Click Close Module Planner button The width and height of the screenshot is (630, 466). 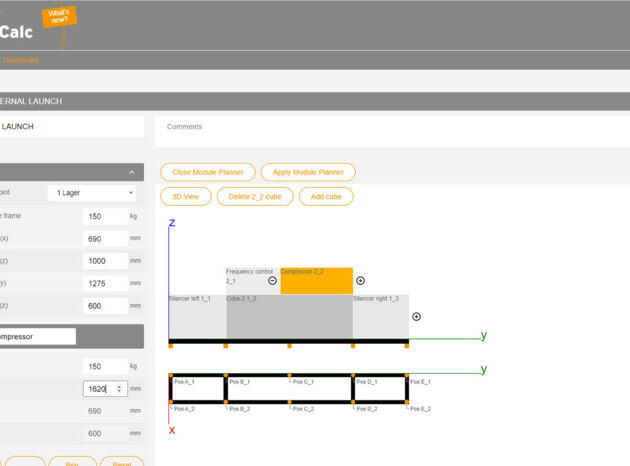click(208, 172)
